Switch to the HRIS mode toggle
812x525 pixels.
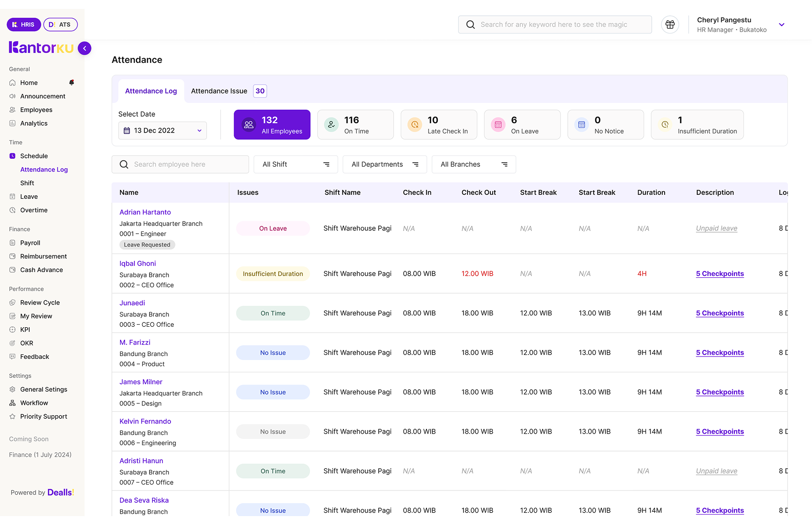(24, 25)
